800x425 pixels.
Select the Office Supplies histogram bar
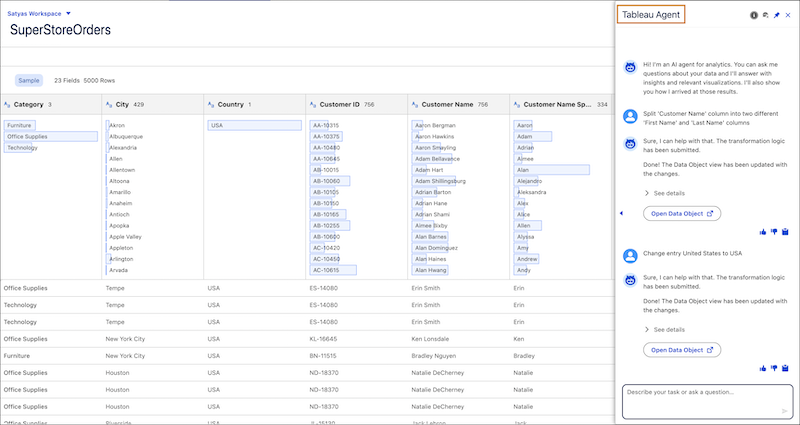coord(51,137)
